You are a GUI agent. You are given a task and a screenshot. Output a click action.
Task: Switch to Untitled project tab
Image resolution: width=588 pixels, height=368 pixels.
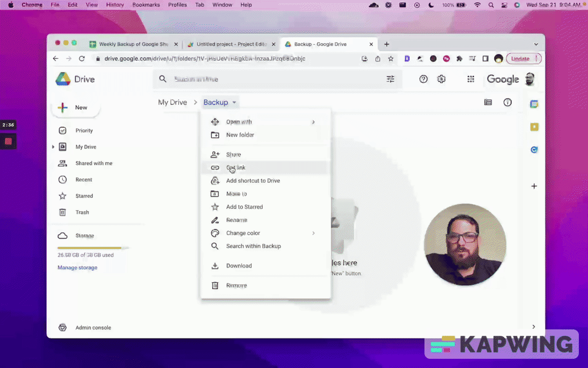[231, 44]
